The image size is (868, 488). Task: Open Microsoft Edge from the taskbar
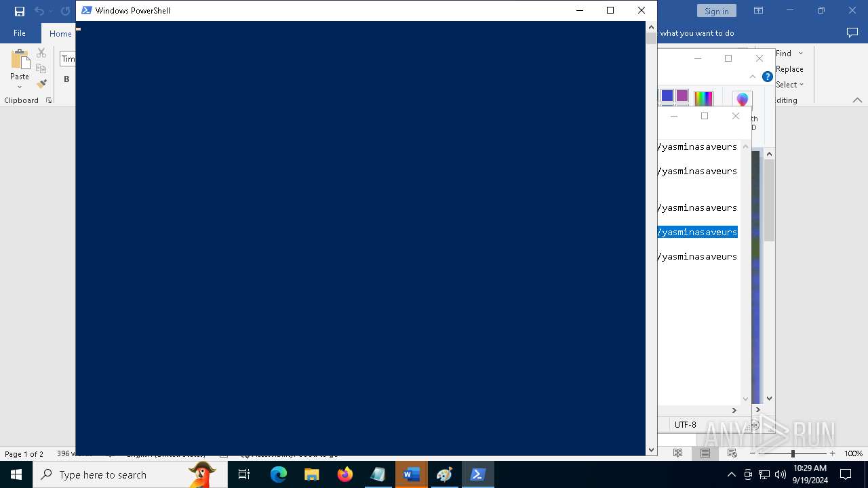tap(279, 474)
